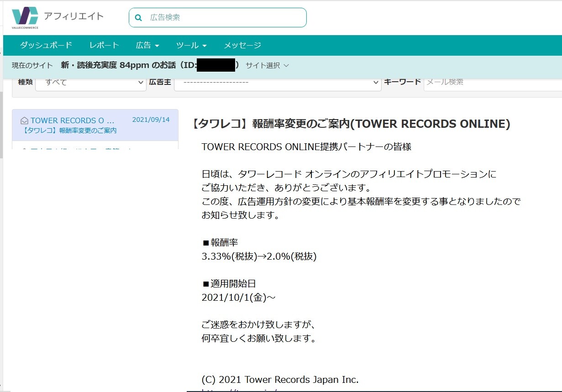
Task: Click the text 何卒宜しくお願い致します。
Action: click(258, 339)
